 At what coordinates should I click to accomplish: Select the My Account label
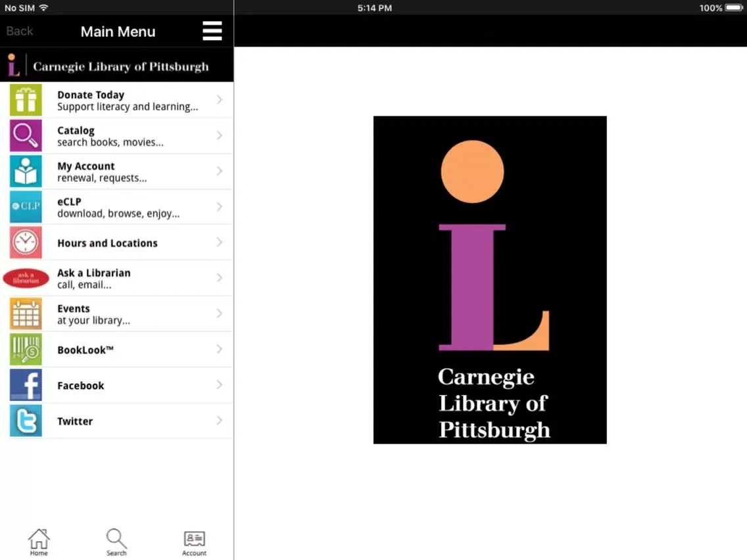pyautogui.click(x=85, y=166)
